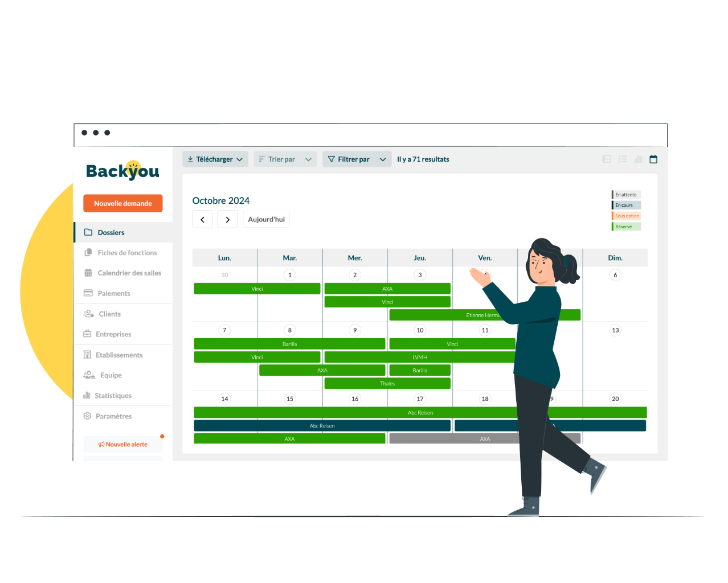Open the Barilla event on day 10

[420, 370]
